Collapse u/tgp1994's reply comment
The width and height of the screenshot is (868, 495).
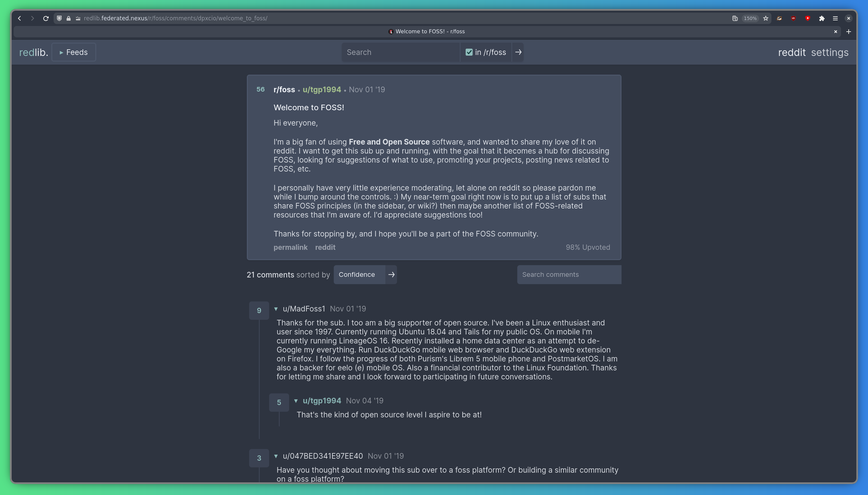[x=295, y=401]
